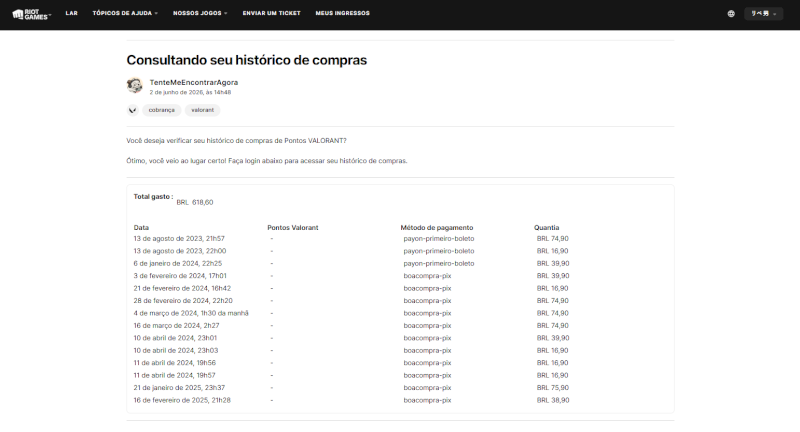Click amount BRL 38,90 for 16 de fevereiro 2025
The width and height of the screenshot is (800, 432).
(553, 400)
